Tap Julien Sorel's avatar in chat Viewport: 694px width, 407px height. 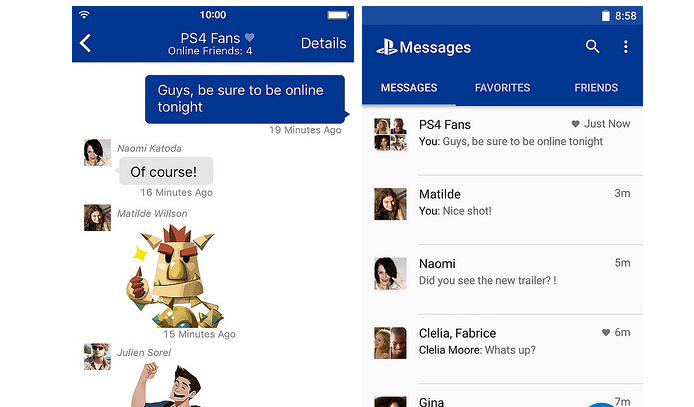(97, 357)
